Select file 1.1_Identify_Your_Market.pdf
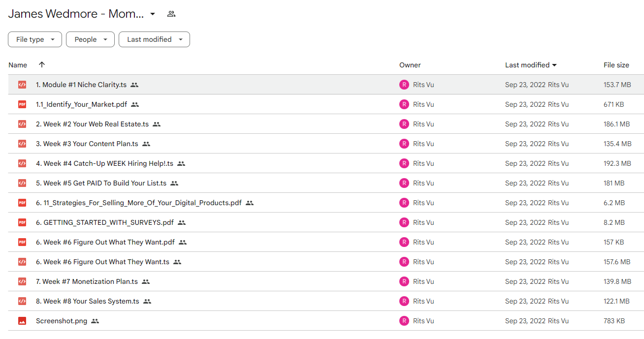The width and height of the screenshot is (644, 339). coord(82,104)
